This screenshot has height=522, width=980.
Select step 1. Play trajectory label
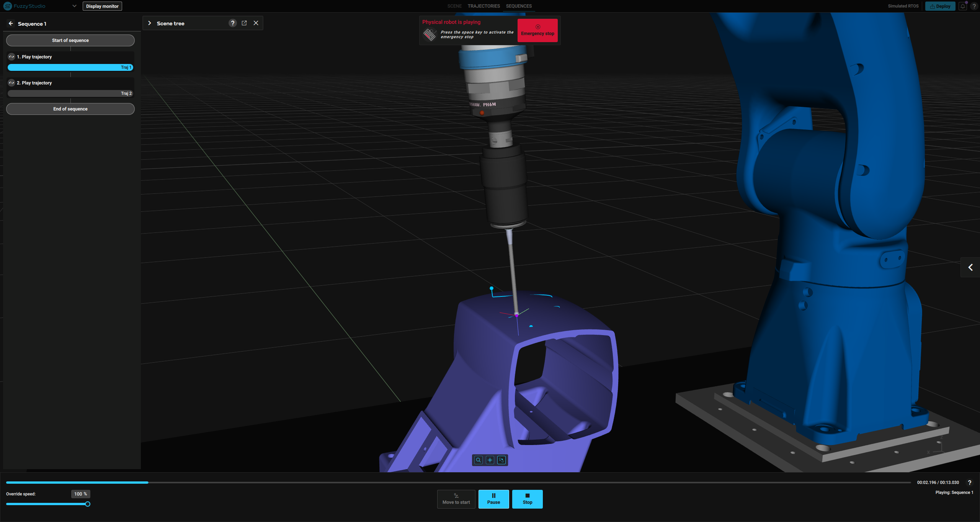[x=34, y=57]
